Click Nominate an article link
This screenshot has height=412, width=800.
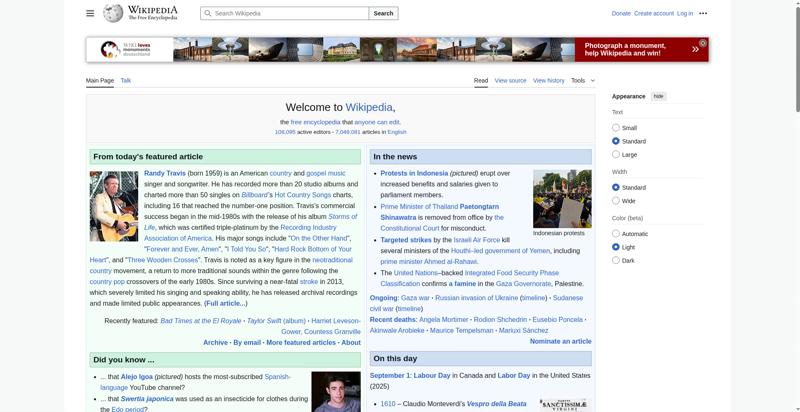pyautogui.click(x=561, y=341)
